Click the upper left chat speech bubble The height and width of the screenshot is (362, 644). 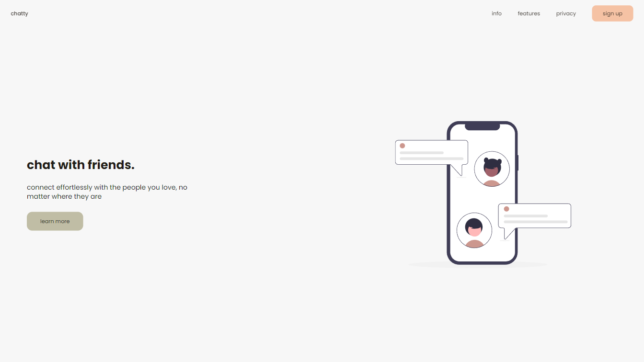pyautogui.click(x=431, y=156)
